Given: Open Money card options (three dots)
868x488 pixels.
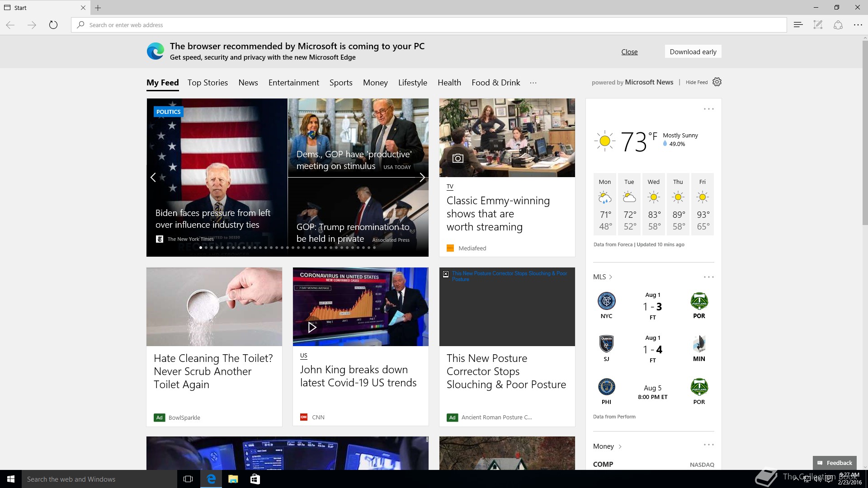Looking at the screenshot, I should pos(709,445).
